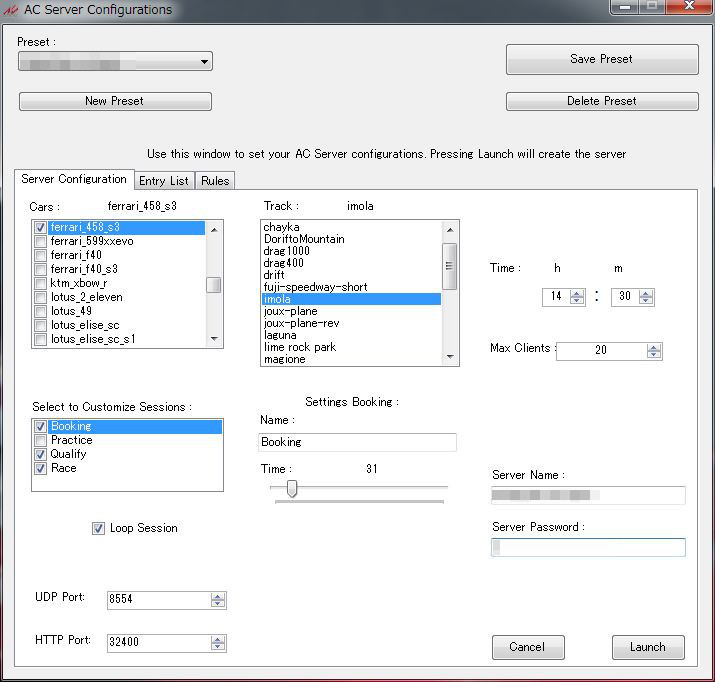715x682 pixels.
Task: Click the Save Preset button
Action: (x=601, y=59)
